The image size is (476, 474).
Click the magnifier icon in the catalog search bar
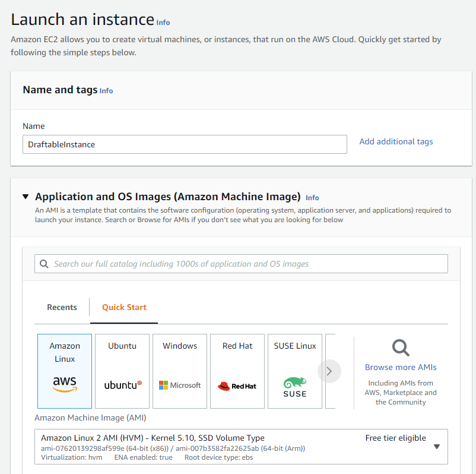45,263
